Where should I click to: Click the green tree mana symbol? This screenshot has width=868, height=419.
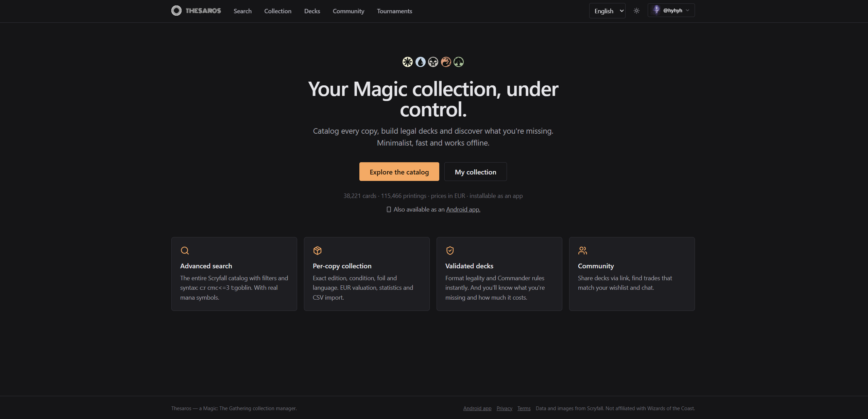459,62
